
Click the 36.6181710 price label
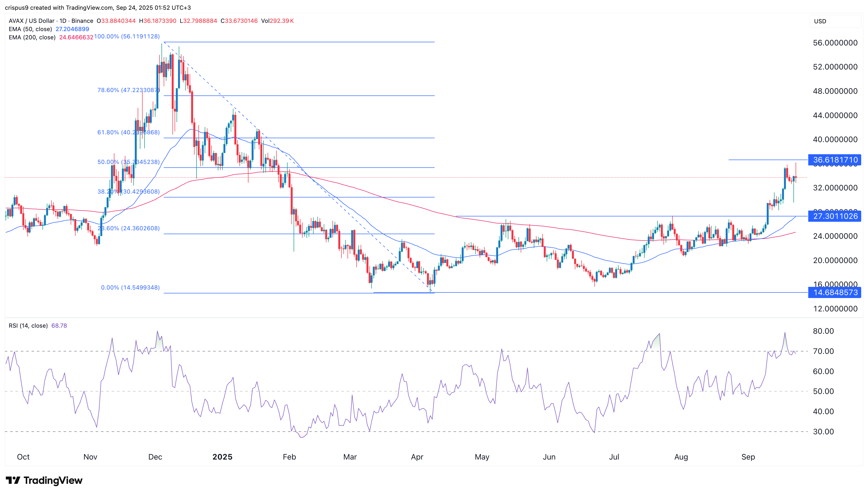[835, 160]
